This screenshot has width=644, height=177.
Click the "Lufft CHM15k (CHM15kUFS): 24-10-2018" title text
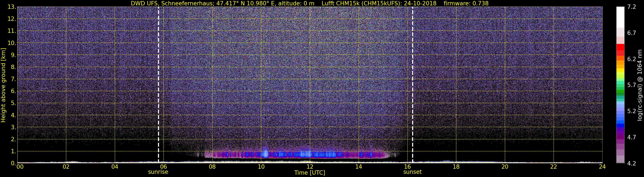[x=379, y=3]
